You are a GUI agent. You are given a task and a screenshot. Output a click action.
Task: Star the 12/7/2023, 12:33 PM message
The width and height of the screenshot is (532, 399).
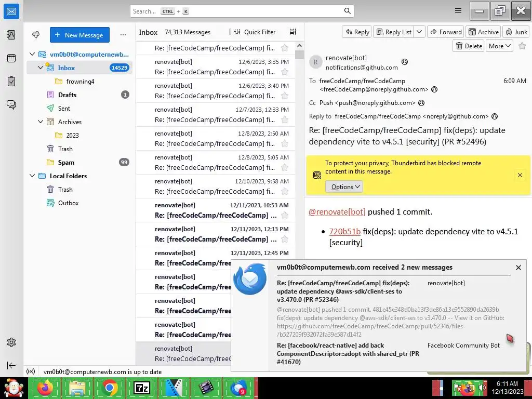click(285, 120)
